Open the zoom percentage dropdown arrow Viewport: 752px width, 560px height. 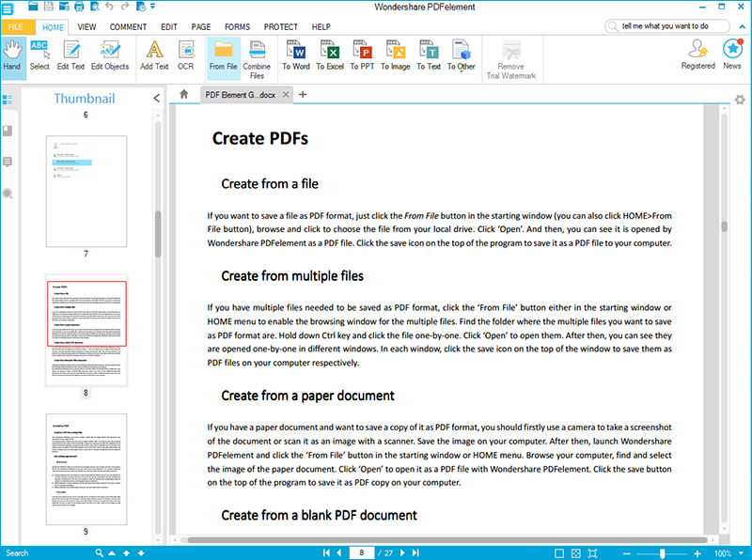click(743, 553)
